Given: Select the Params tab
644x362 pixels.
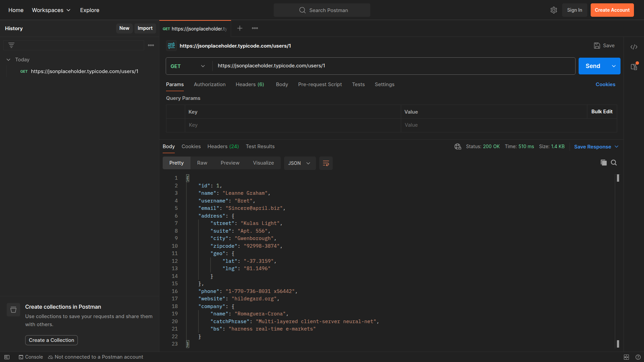Looking at the screenshot, I should tap(175, 84).
